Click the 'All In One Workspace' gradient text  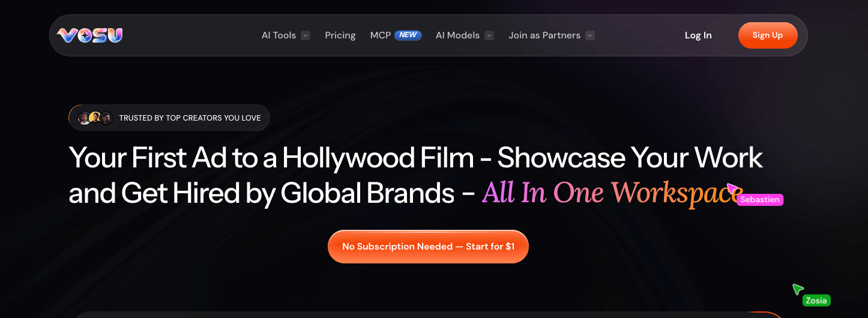[612, 193]
